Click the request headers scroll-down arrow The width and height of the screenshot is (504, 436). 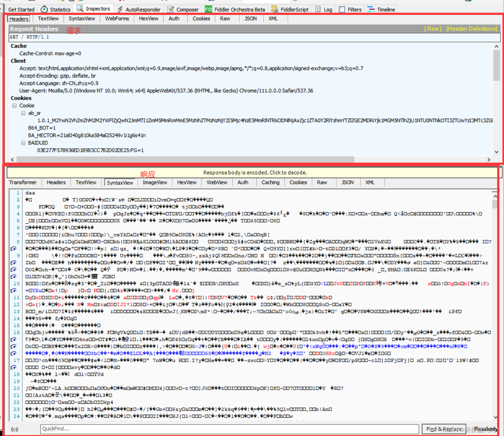coord(496,152)
